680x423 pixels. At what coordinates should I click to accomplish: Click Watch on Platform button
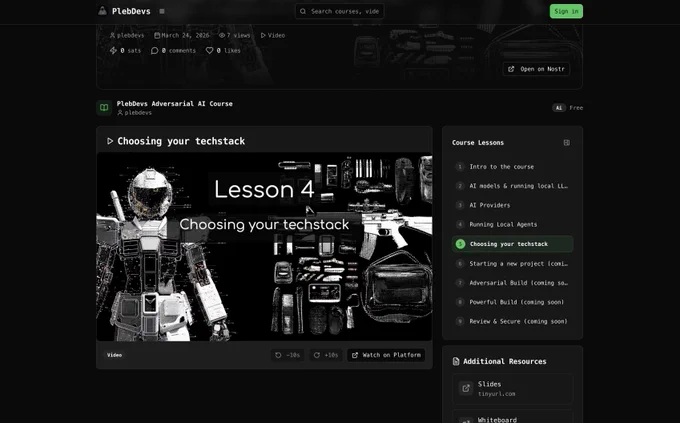pos(386,355)
